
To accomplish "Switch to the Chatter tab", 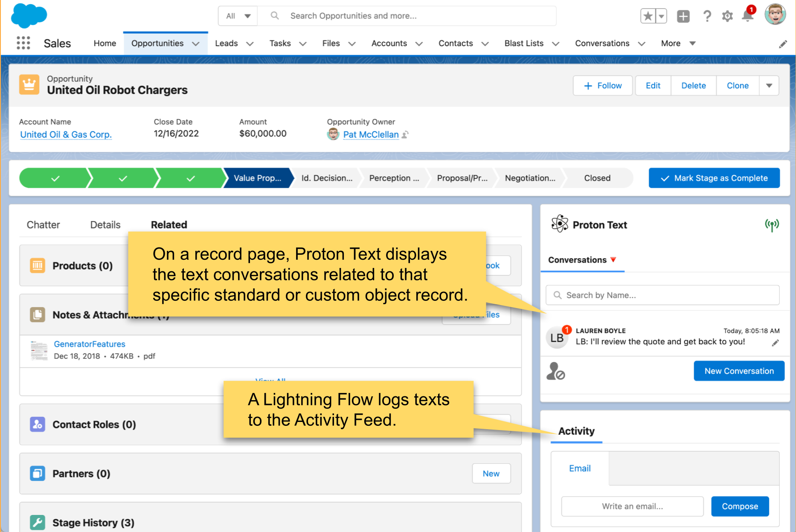I will (x=43, y=224).
